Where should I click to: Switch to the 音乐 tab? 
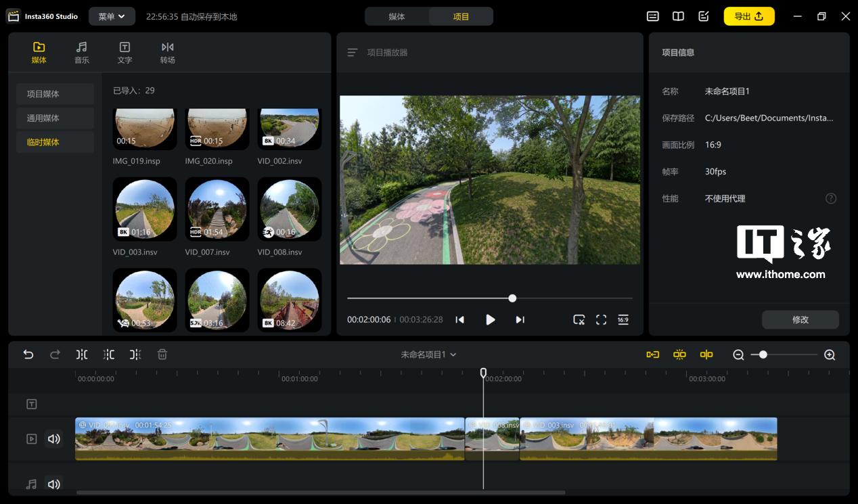click(82, 53)
